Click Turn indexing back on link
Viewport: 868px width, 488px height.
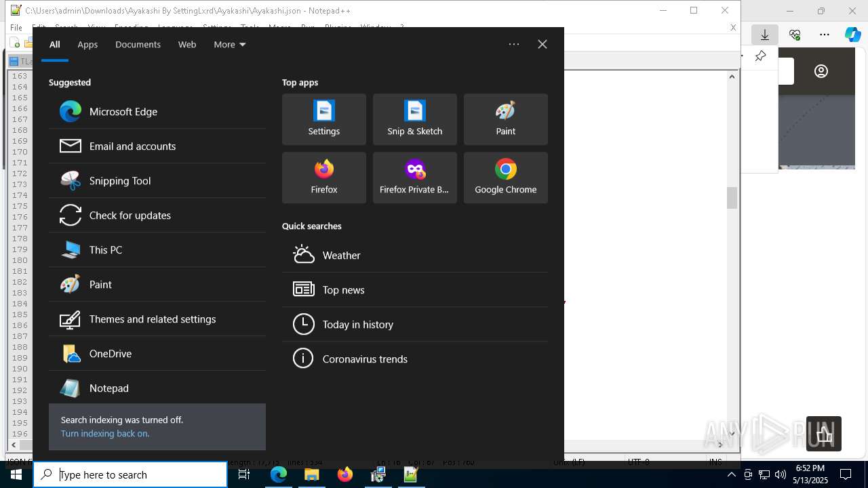pos(105,433)
